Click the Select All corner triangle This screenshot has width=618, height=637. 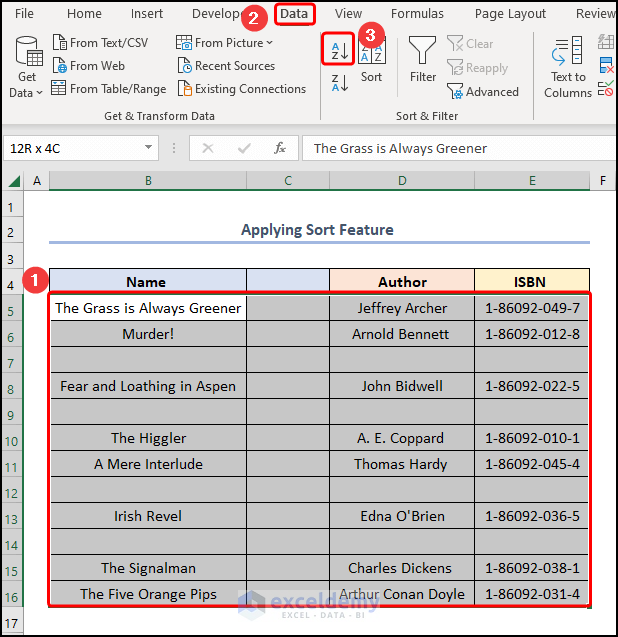tap(14, 181)
